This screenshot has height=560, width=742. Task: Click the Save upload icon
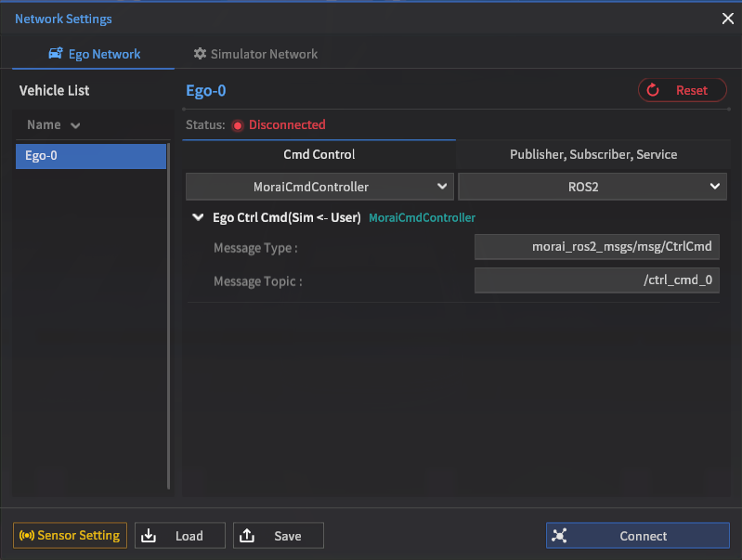[247, 536]
